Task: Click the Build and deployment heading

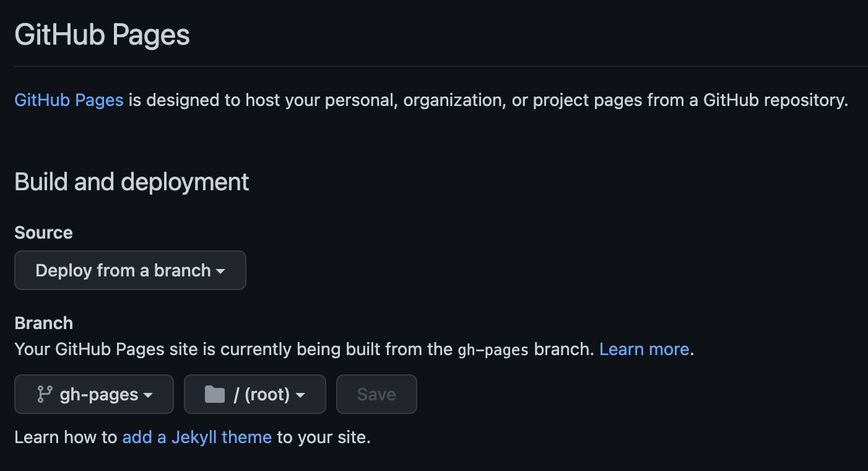Action: tap(132, 182)
